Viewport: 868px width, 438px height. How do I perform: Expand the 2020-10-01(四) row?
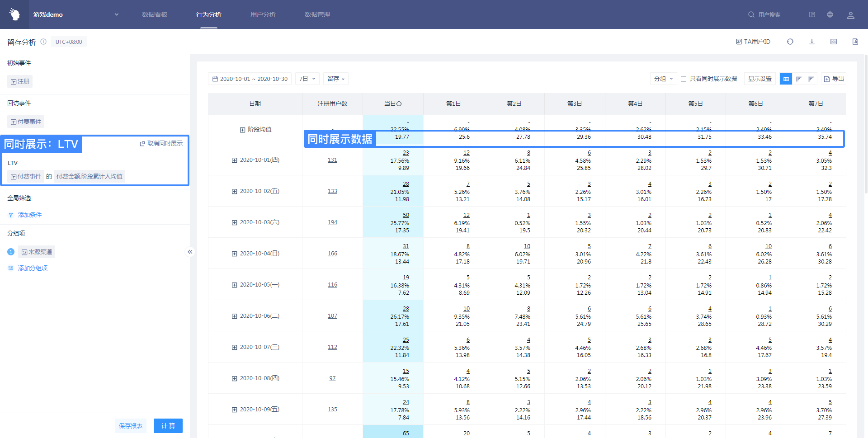tap(234, 160)
